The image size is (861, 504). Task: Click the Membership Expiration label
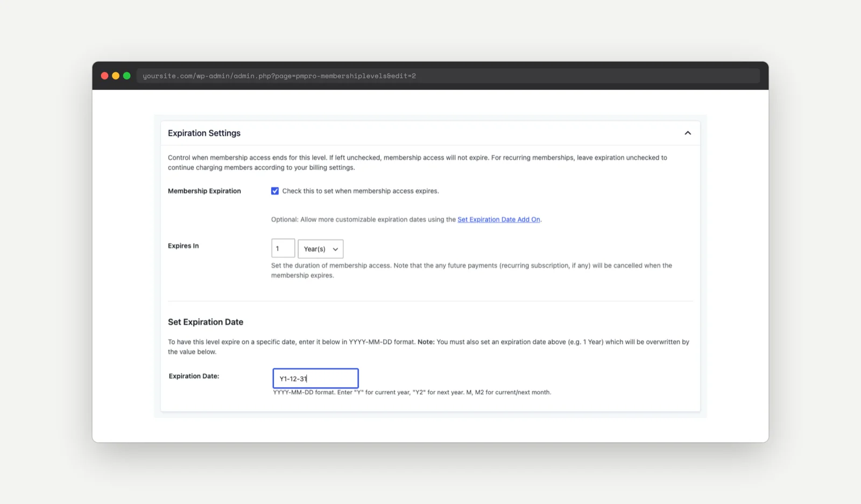click(x=204, y=191)
